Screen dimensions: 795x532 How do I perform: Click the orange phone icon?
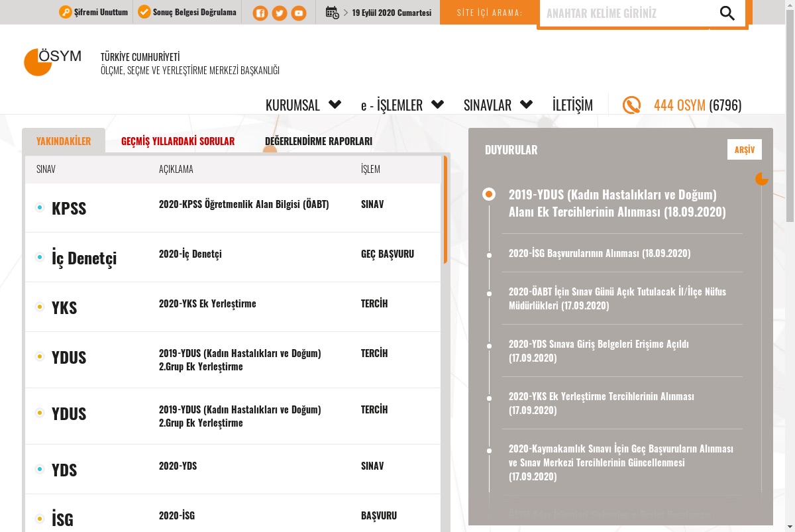pyautogui.click(x=631, y=105)
